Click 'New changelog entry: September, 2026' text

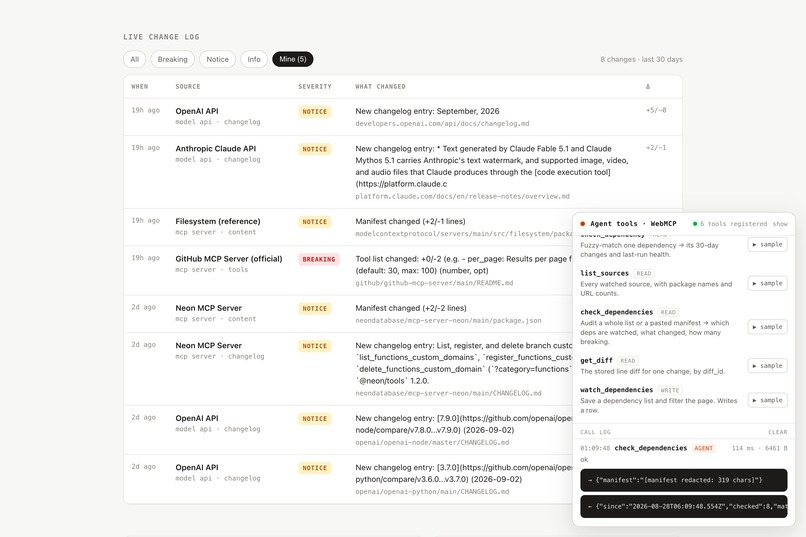click(x=427, y=111)
